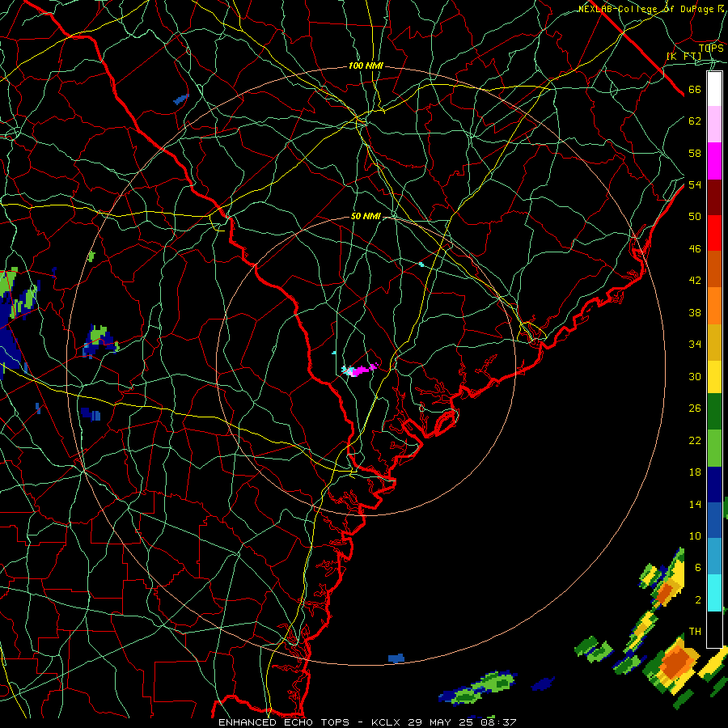Choose the dark orange swatch beside 42
This screenshot has height=728, width=728.
coord(714,269)
